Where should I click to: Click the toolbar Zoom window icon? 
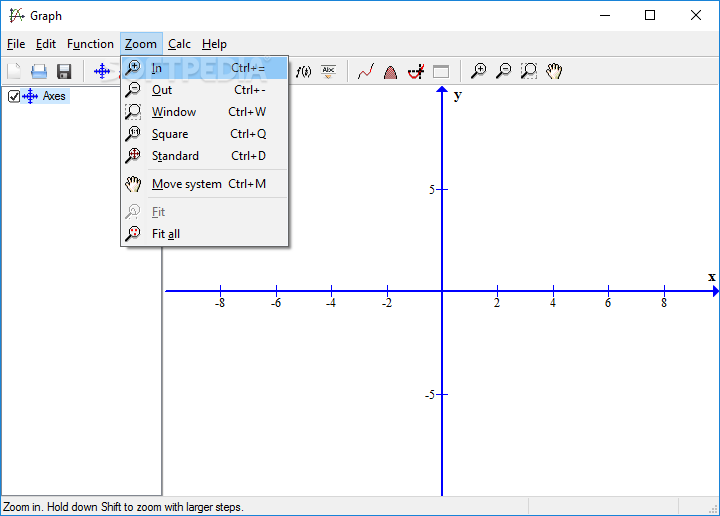529,71
